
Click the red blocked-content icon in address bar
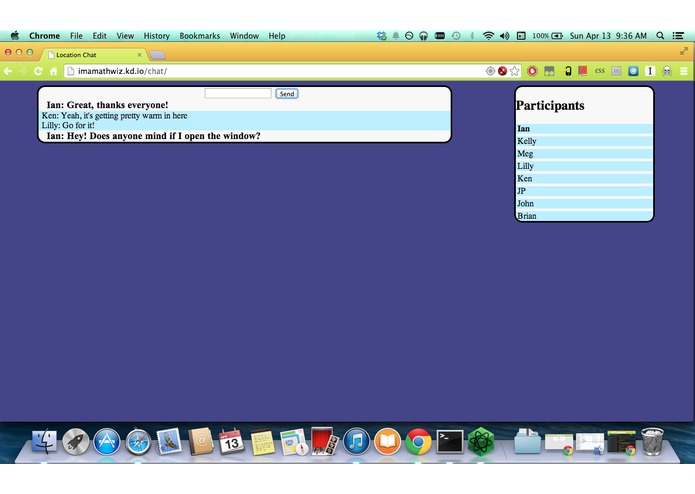[x=502, y=71]
